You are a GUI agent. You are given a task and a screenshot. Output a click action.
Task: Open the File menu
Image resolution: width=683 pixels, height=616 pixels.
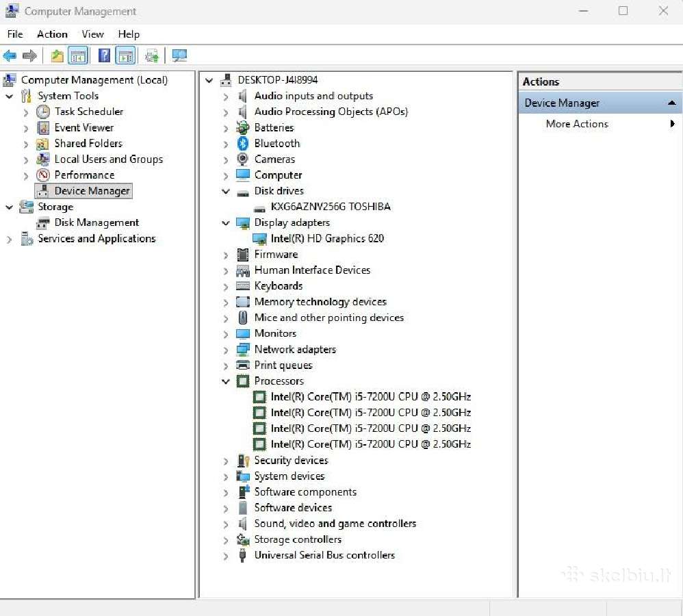[x=15, y=34]
